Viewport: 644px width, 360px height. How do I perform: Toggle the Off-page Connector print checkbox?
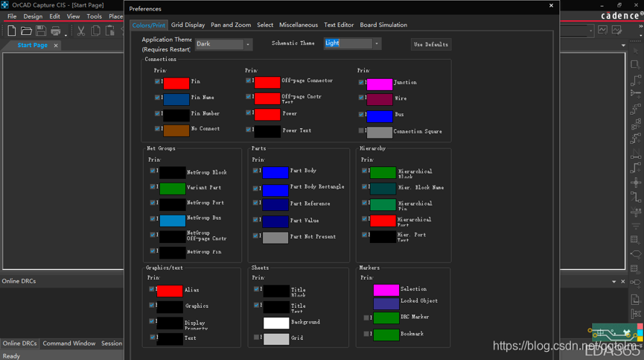point(249,80)
